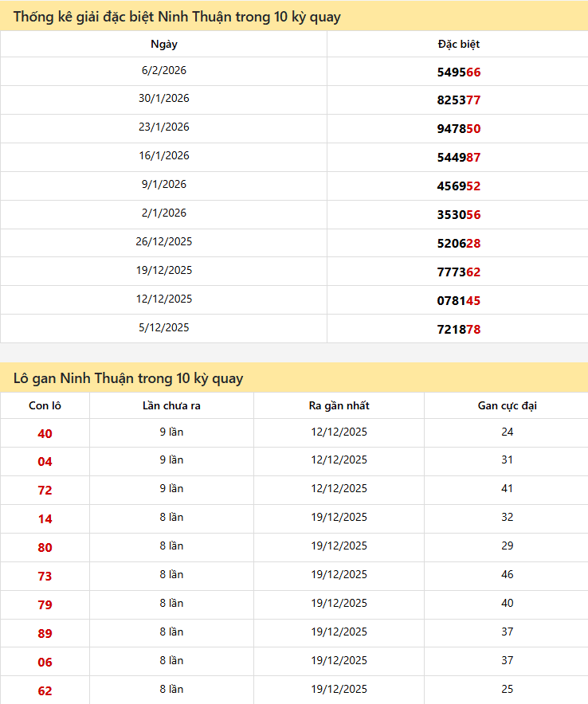Click the special prize number 549566
588x704 pixels.
[x=458, y=72]
